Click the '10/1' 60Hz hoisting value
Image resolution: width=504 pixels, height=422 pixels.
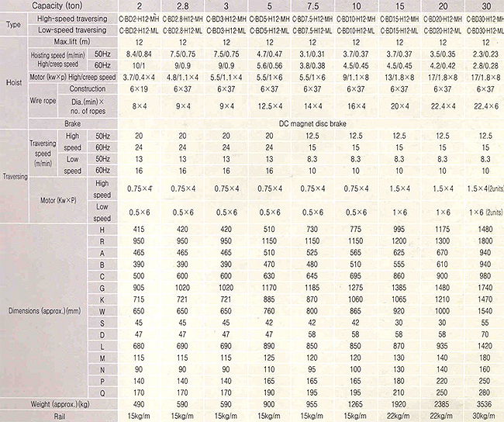(x=139, y=66)
